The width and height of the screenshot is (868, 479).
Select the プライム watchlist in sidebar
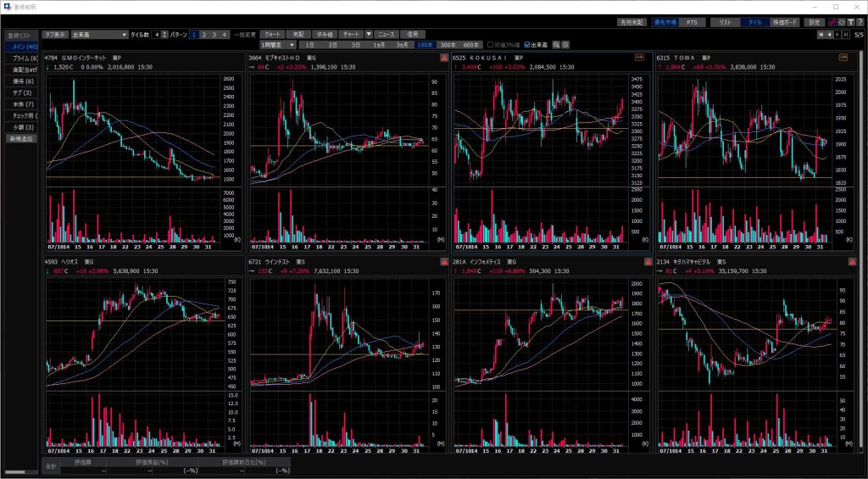[23, 58]
